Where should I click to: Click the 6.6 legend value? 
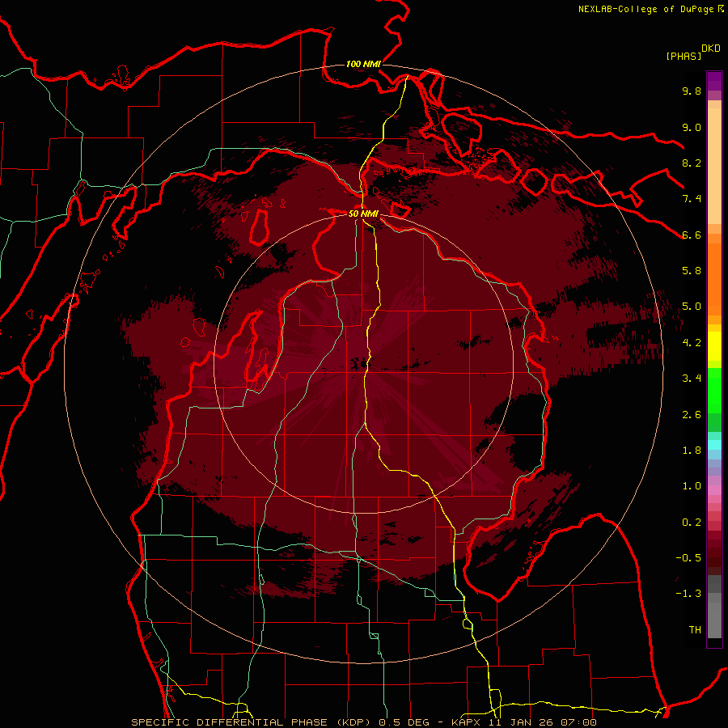click(692, 235)
